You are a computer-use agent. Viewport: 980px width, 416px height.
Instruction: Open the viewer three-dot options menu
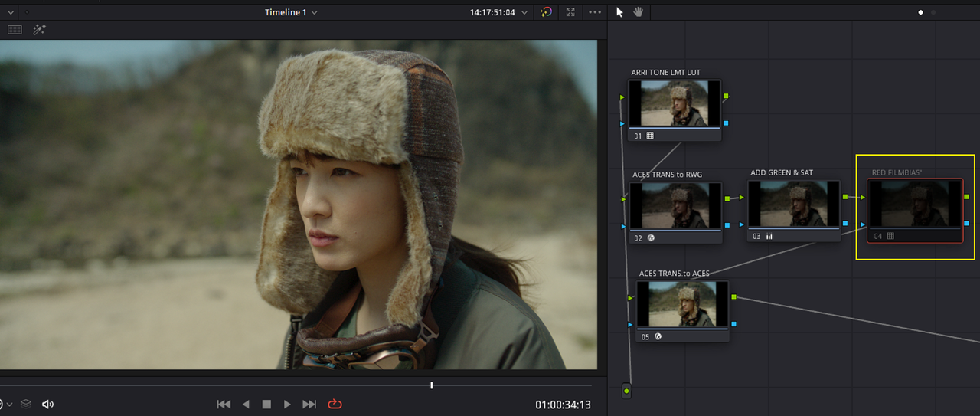(x=595, y=12)
